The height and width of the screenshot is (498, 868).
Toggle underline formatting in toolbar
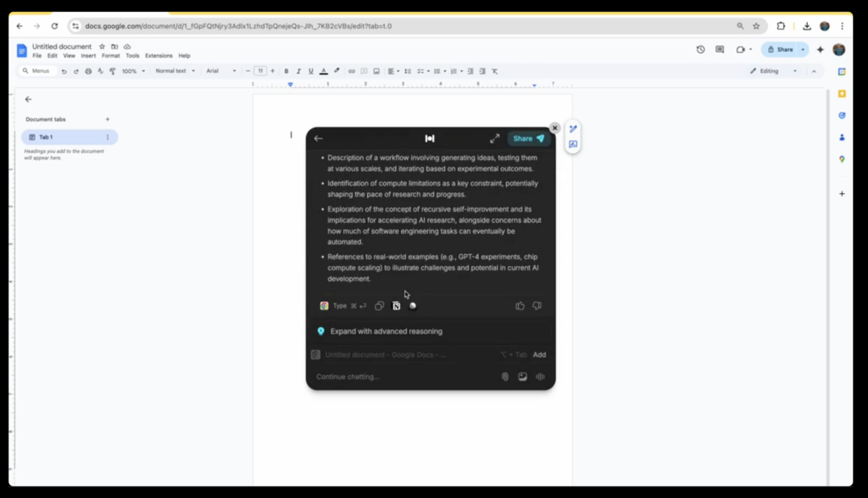311,71
